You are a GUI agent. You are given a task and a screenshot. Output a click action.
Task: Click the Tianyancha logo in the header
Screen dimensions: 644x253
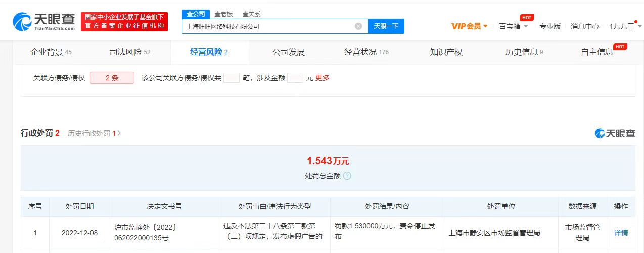coord(43,22)
